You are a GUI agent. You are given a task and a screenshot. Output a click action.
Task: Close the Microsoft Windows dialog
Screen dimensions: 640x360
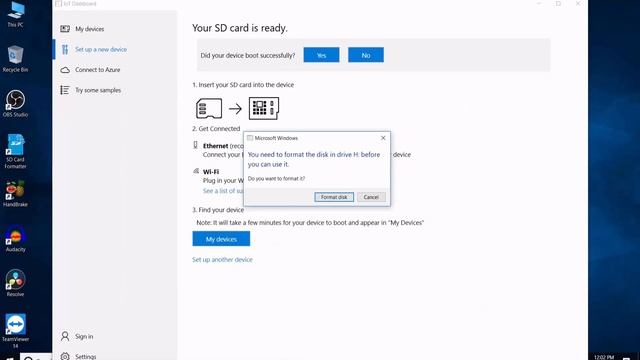point(383,138)
